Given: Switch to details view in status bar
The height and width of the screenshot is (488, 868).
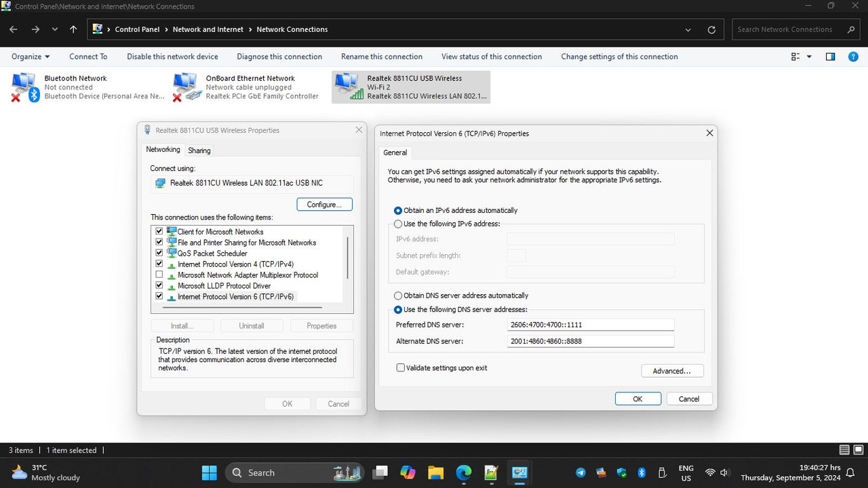Looking at the screenshot, I should click(844, 450).
